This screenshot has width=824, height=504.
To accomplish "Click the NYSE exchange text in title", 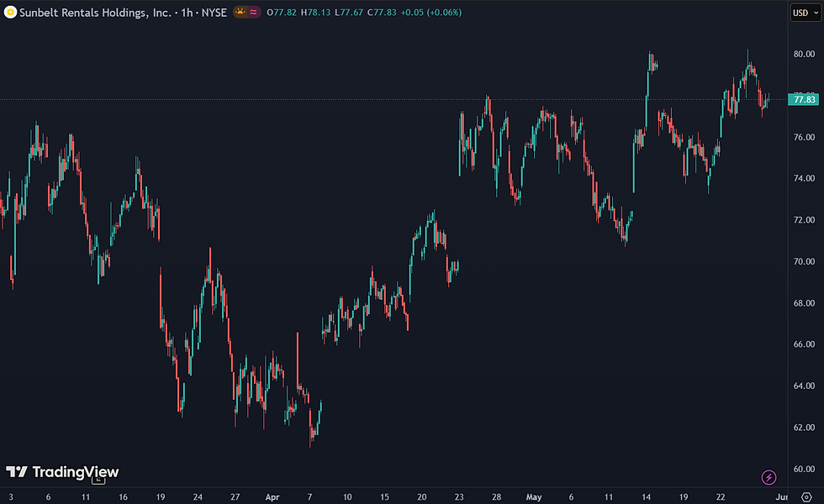I will point(214,13).
